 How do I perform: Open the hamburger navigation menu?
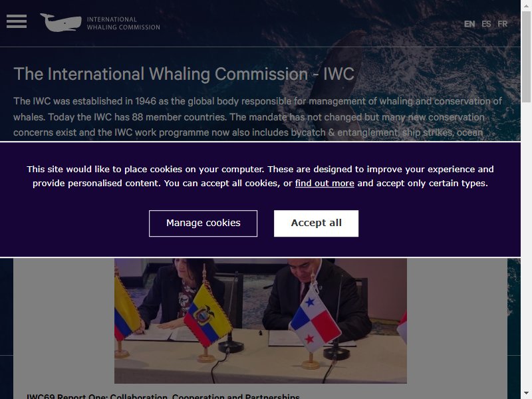click(16, 21)
